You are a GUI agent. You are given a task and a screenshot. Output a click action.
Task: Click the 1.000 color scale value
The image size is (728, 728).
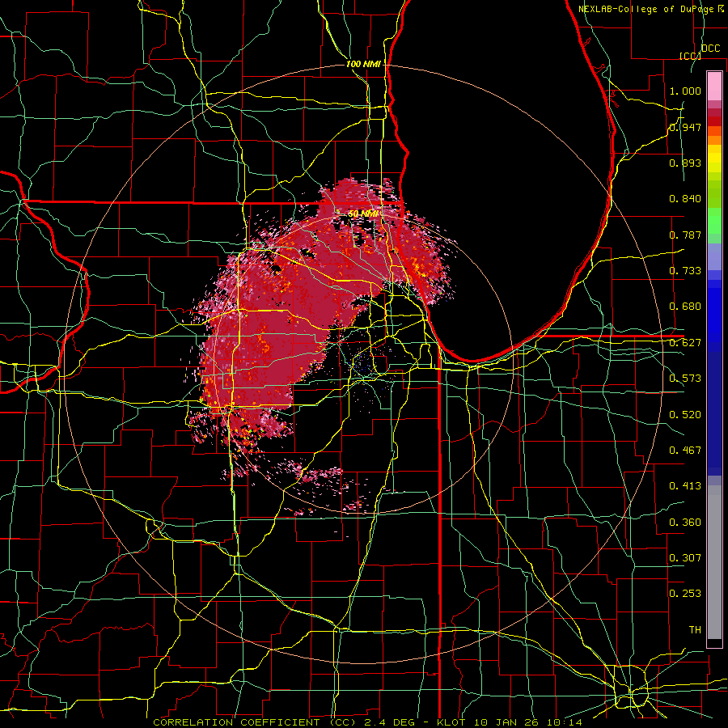[685, 91]
